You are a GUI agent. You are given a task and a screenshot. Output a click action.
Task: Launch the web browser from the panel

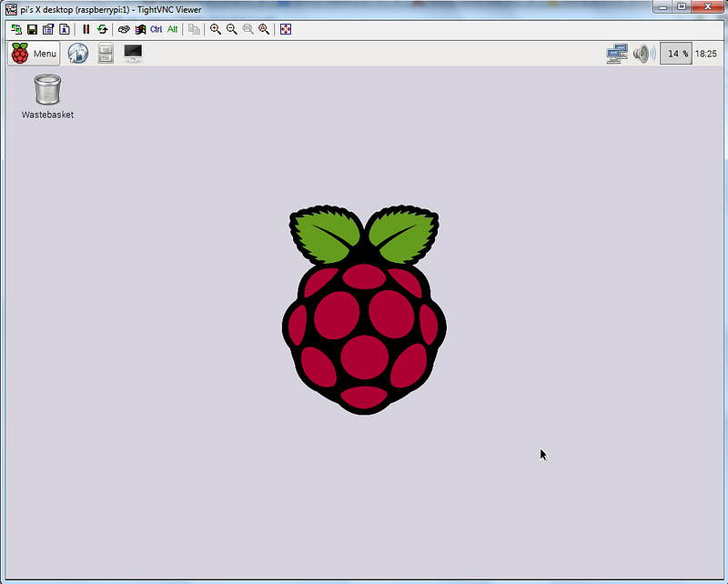pos(78,53)
